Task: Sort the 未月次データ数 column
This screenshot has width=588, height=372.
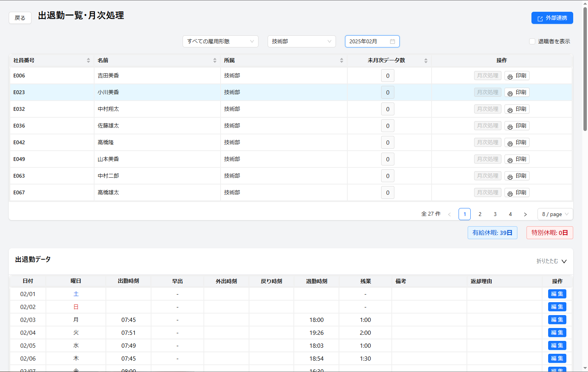Action: point(426,60)
